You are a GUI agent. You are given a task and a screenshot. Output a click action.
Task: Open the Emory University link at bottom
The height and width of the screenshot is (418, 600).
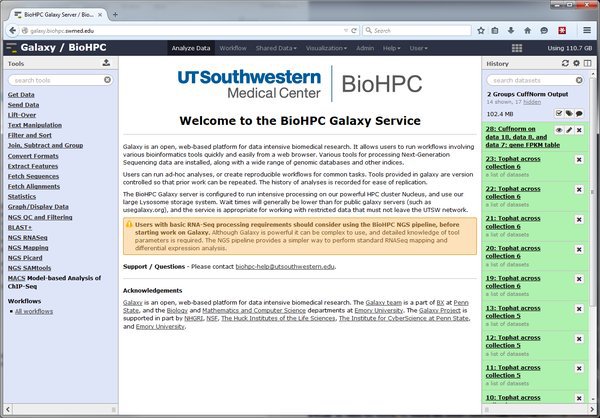pyautogui.click(x=160, y=327)
